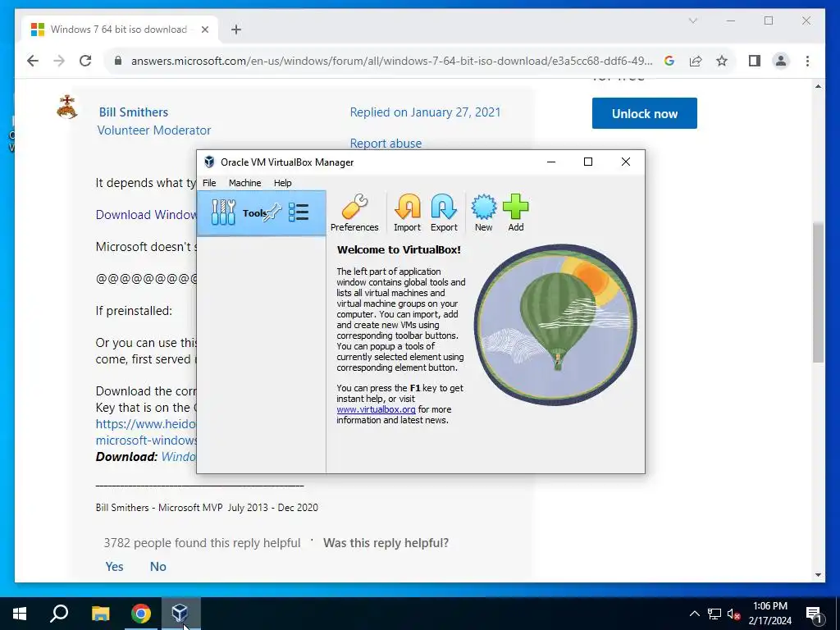This screenshot has height=630, width=840.
Task: Open File Explorer from taskbar
Action: pyautogui.click(x=100, y=614)
